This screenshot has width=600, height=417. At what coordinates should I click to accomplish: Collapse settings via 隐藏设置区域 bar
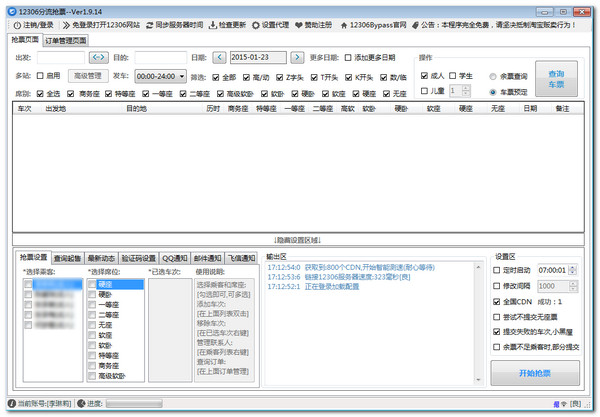(298, 240)
